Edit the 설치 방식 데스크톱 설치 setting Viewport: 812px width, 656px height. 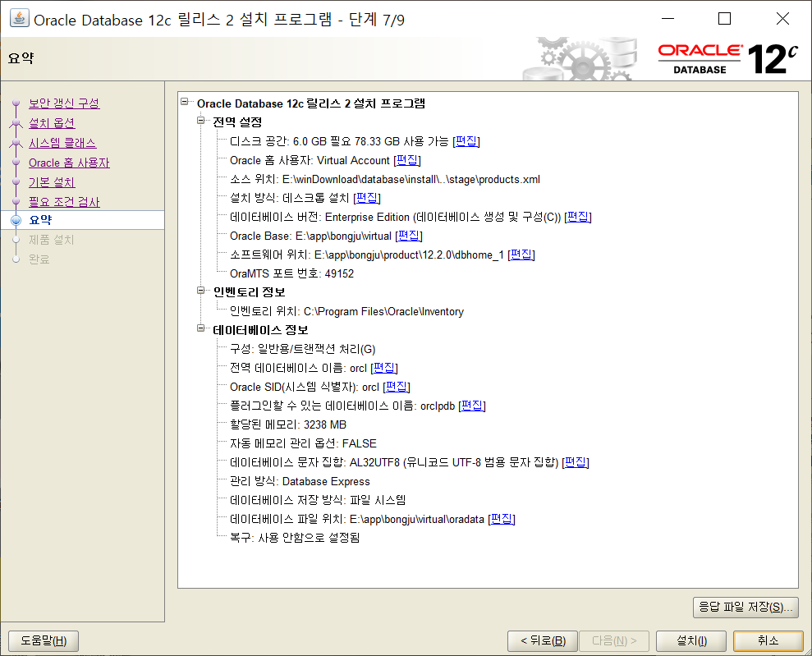click(367, 198)
